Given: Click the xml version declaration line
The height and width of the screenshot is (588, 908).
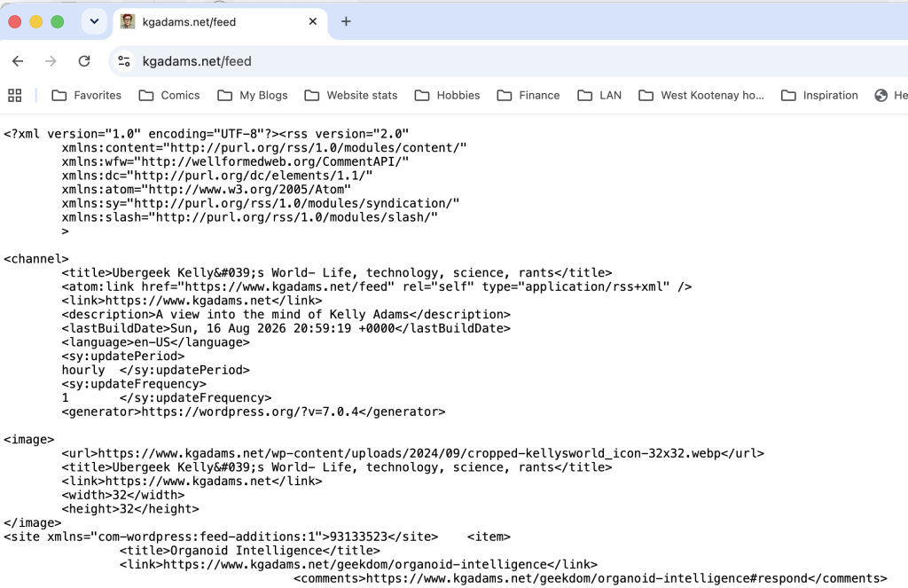Looking at the screenshot, I should (x=207, y=134).
